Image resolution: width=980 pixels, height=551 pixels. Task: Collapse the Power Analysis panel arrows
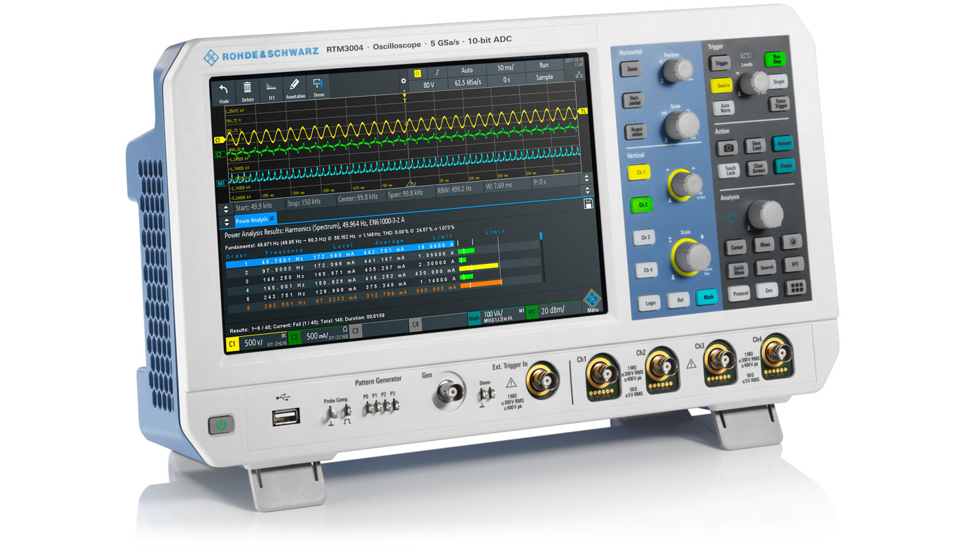226,222
